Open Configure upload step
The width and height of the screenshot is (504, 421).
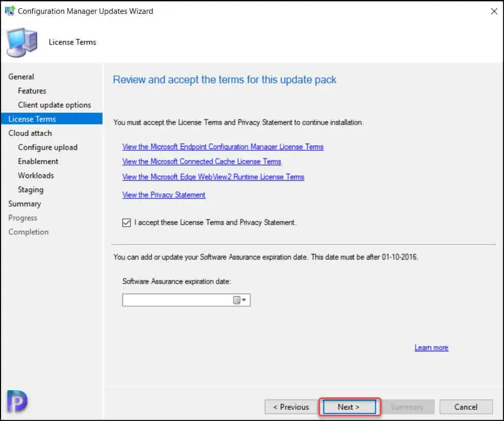coord(48,147)
